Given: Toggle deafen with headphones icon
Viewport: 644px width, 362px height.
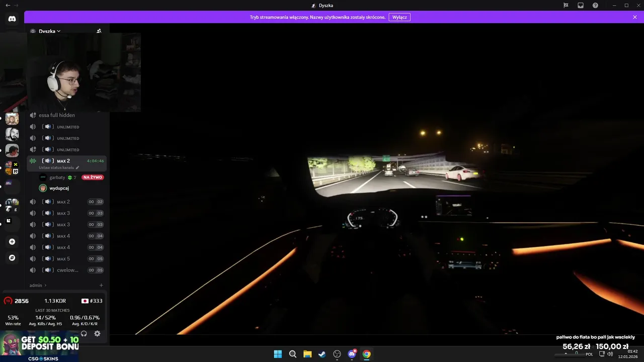Looking at the screenshot, I should [84, 333].
